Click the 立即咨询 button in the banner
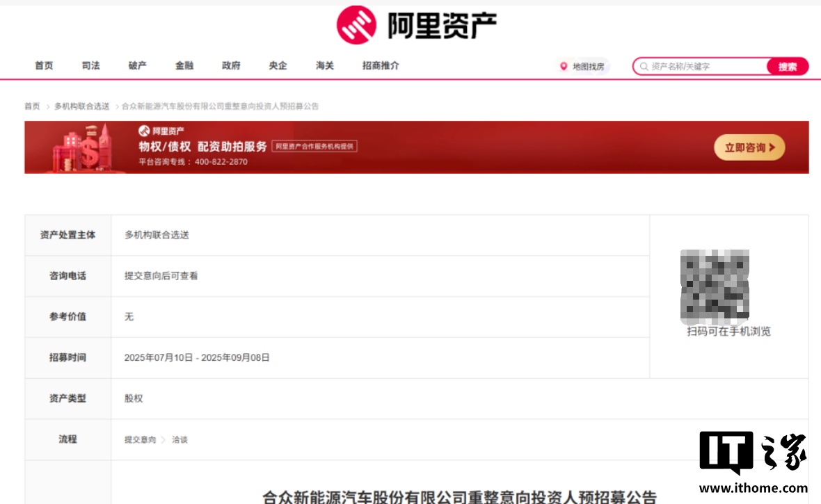The height and width of the screenshot is (504, 821). tap(749, 147)
